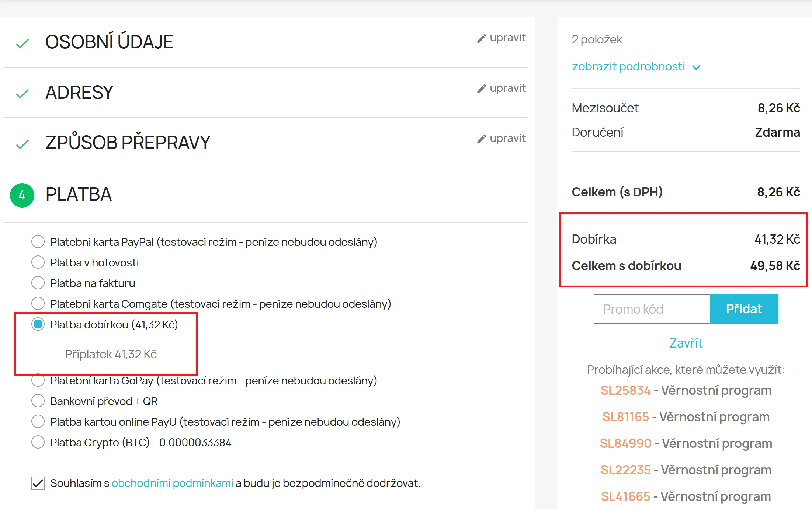
Task: Click Zavřít to close promo box
Action: pos(686,343)
